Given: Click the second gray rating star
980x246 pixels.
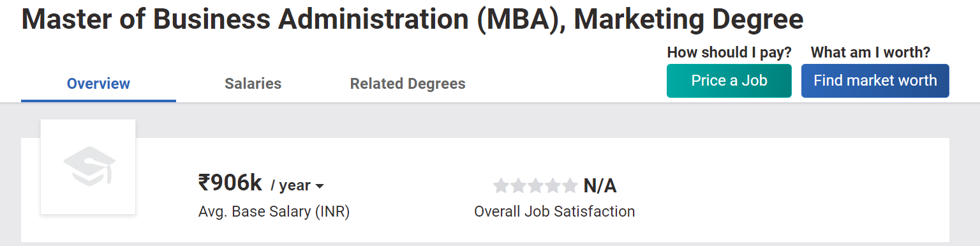Looking at the screenshot, I should [519, 186].
